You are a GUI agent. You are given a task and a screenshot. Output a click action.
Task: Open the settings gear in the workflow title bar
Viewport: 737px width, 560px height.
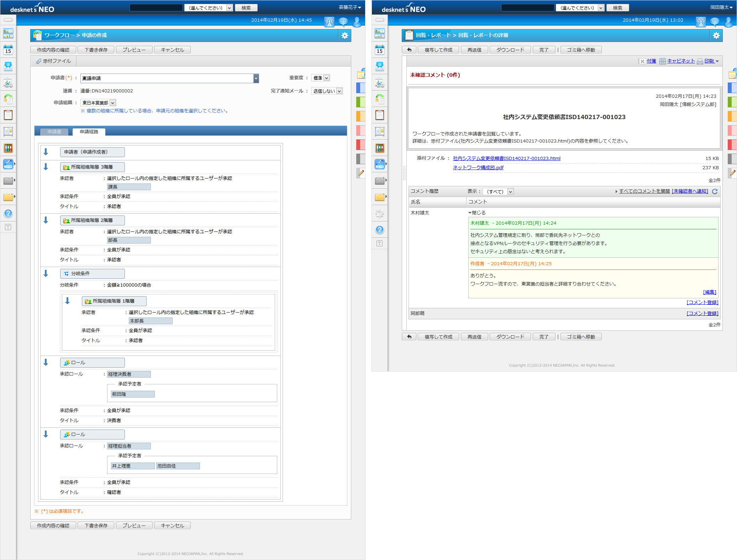pos(344,36)
